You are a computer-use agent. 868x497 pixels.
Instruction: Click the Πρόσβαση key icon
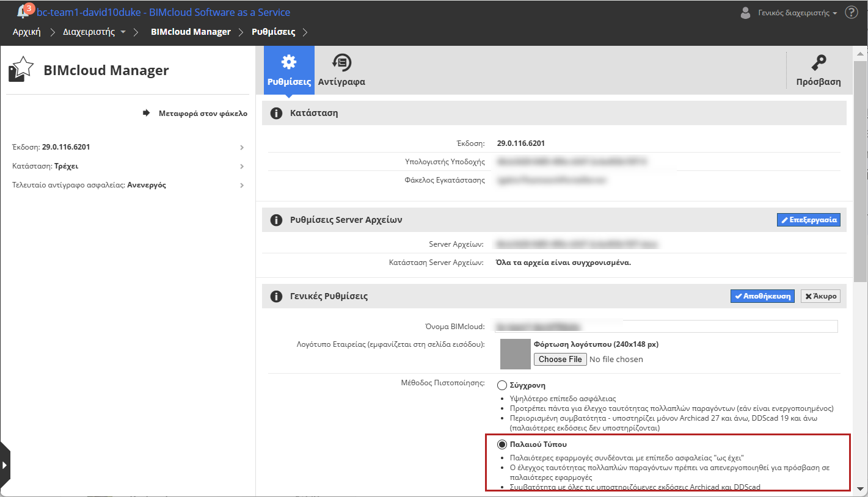[819, 62]
